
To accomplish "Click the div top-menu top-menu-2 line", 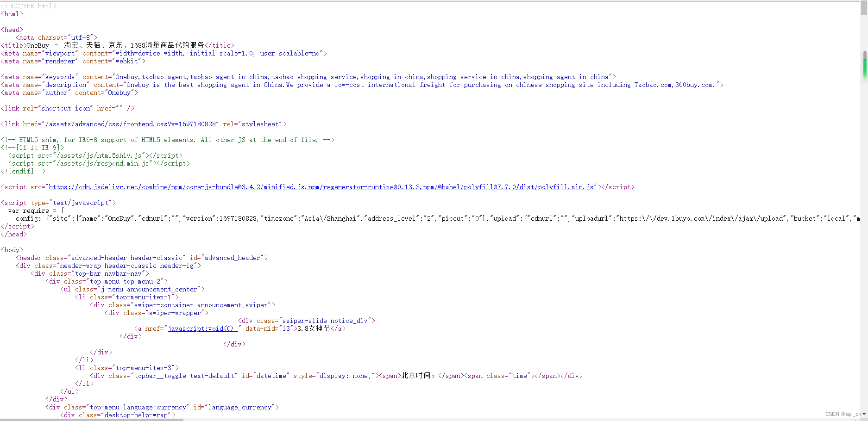I will pyautogui.click(x=107, y=281).
